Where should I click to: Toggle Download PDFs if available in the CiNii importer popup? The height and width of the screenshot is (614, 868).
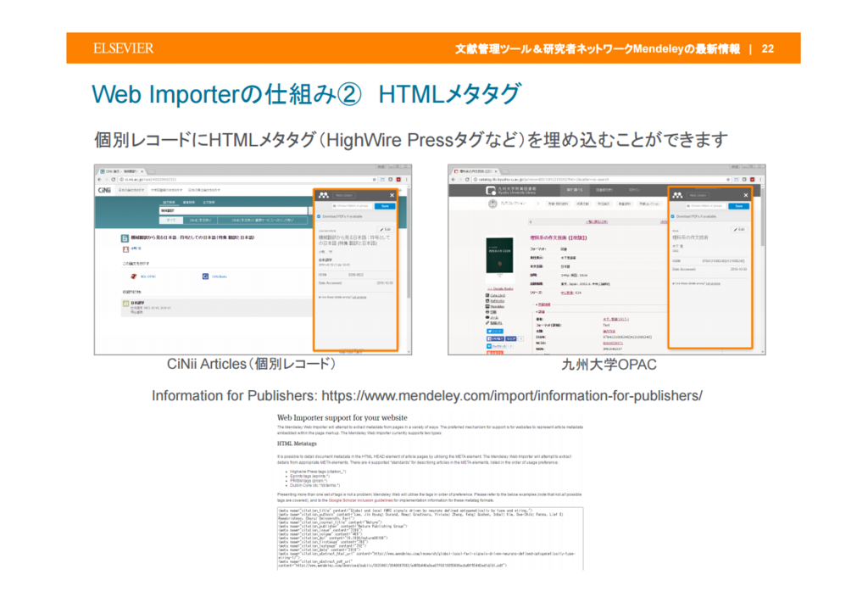click(x=319, y=216)
